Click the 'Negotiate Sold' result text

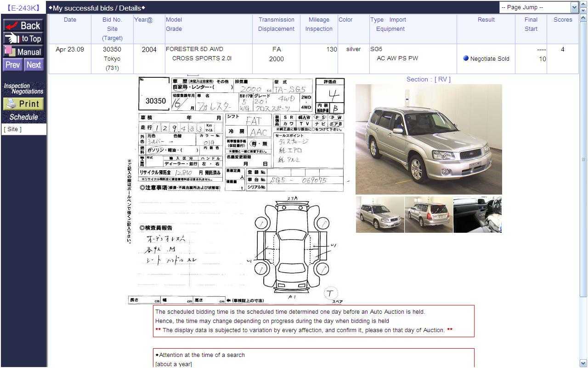click(490, 59)
